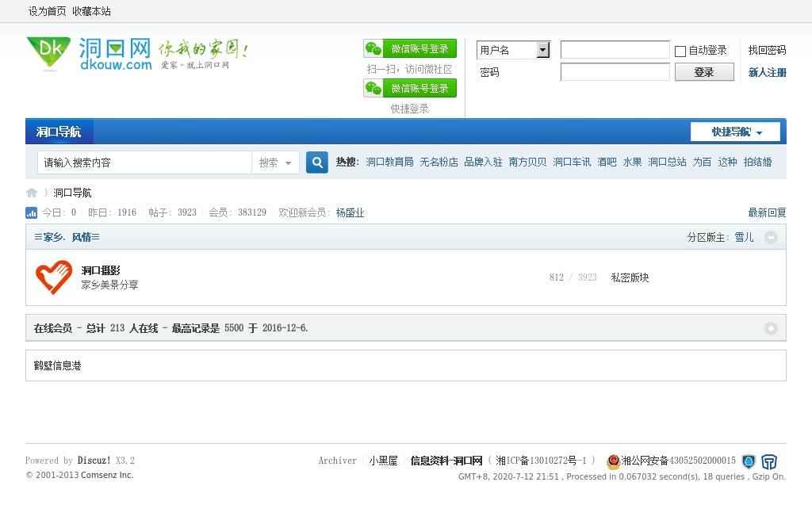The width and height of the screenshot is (812, 524).
Task: Collapse the 家乡.风情 forum section
Action: pos(771,237)
